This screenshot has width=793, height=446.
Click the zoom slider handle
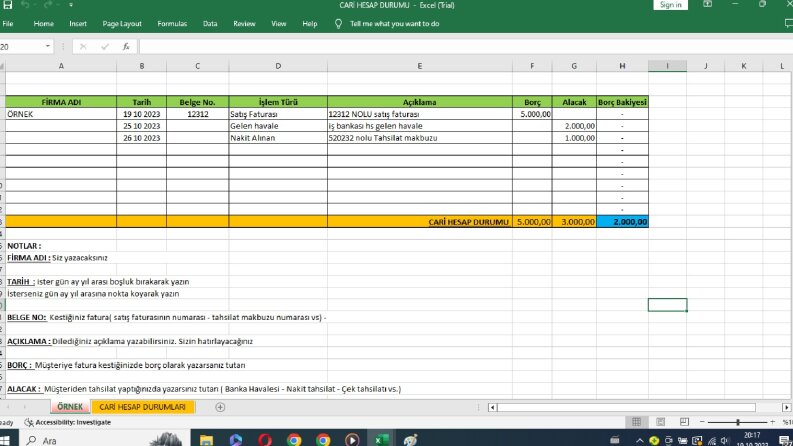(x=738, y=422)
